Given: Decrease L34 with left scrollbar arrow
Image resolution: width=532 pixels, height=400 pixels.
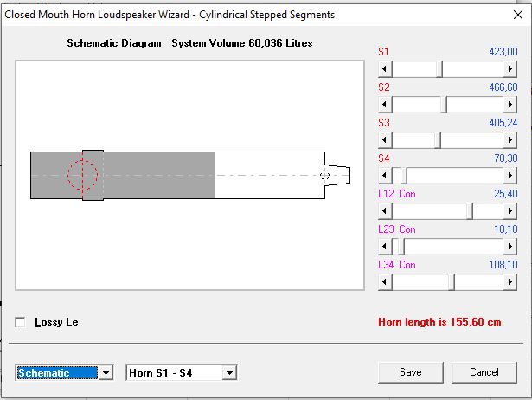Looking at the screenshot, I should coord(385,282).
